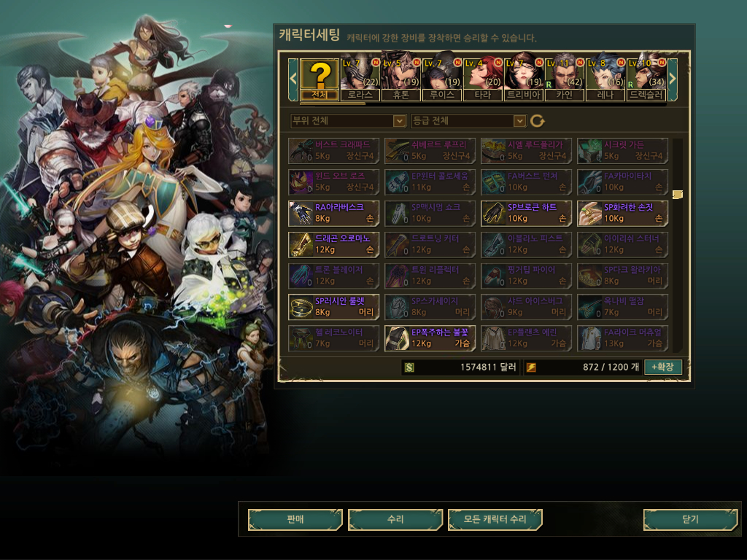Select the SP러시안 룰렛 hat icon
Image resolution: width=747 pixels, height=560 pixels.
coord(301,307)
